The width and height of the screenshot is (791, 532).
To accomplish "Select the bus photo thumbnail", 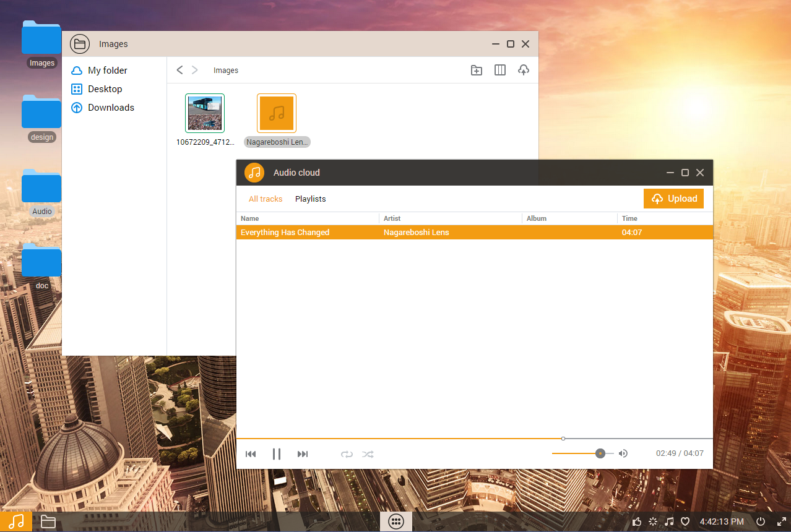I will click(x=205, y=113).
